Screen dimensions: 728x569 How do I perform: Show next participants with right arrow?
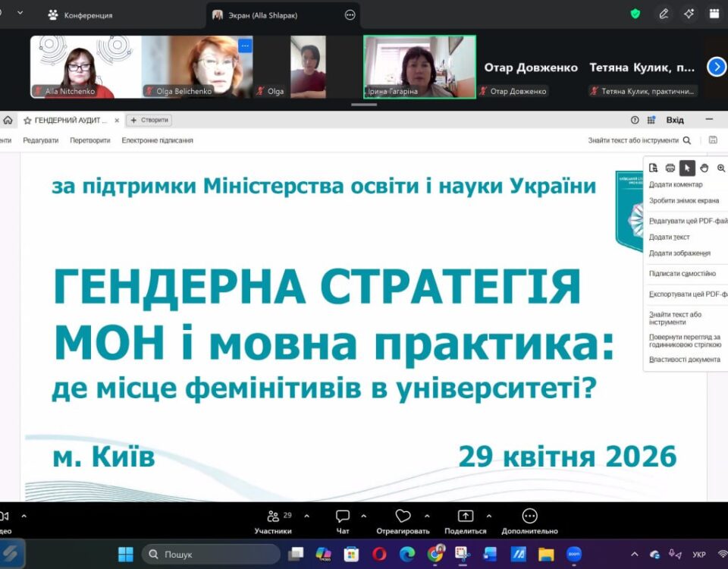(717, 67)
